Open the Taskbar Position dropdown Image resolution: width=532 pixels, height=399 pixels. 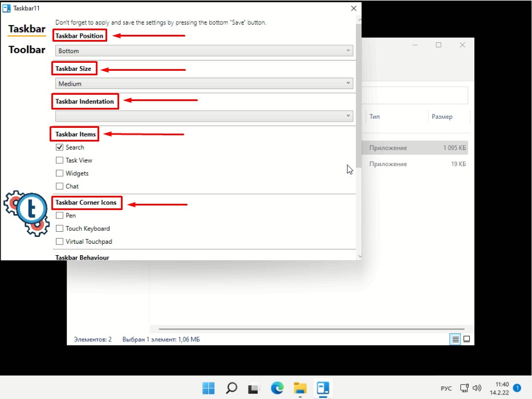tap(204, 51)
